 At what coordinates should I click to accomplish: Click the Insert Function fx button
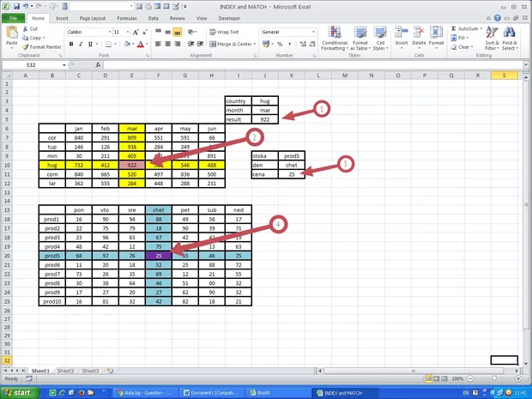click(x=98, y=65)
